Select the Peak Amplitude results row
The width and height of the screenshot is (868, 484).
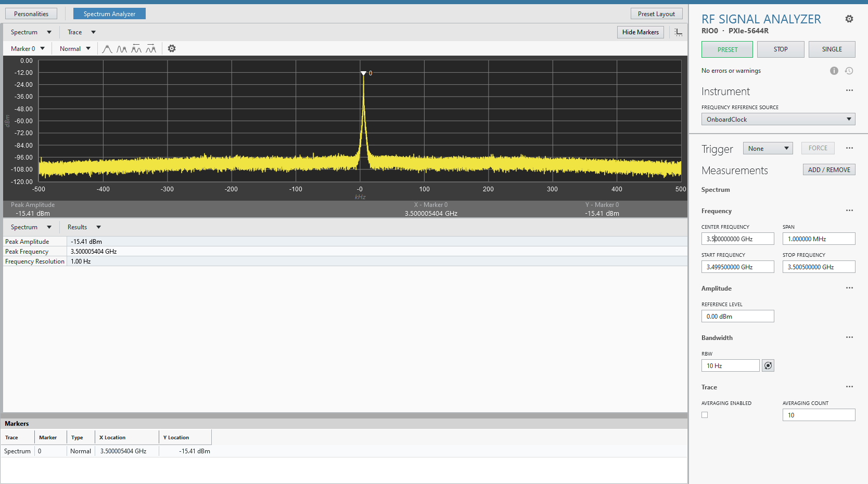coord(345,242)
